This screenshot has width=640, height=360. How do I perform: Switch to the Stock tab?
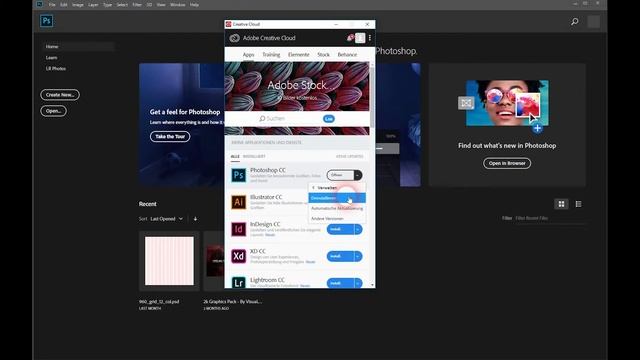[323, 55]
